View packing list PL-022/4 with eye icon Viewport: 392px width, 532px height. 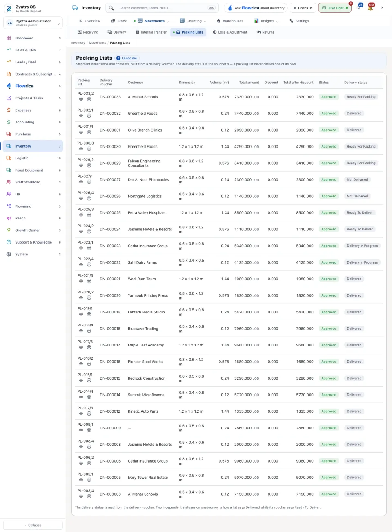[x=81, y=265]
